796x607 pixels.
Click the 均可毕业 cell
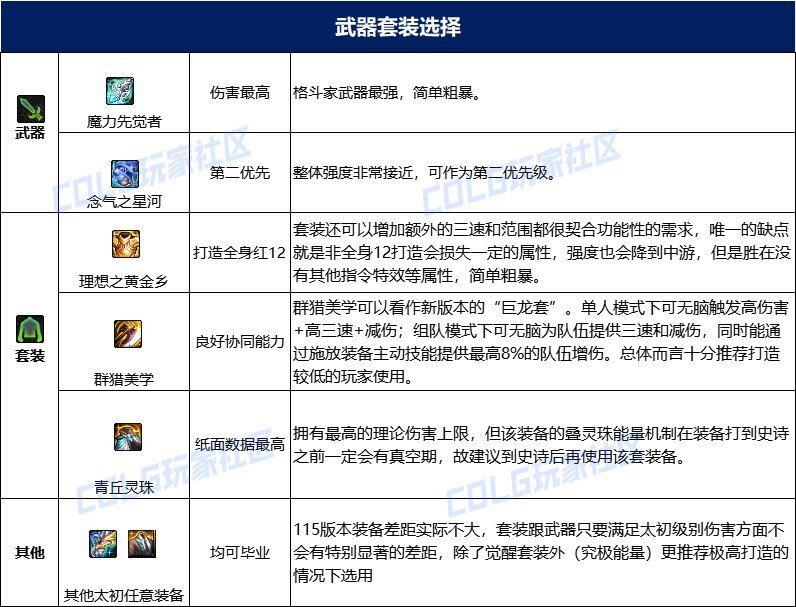pos(240,552)
